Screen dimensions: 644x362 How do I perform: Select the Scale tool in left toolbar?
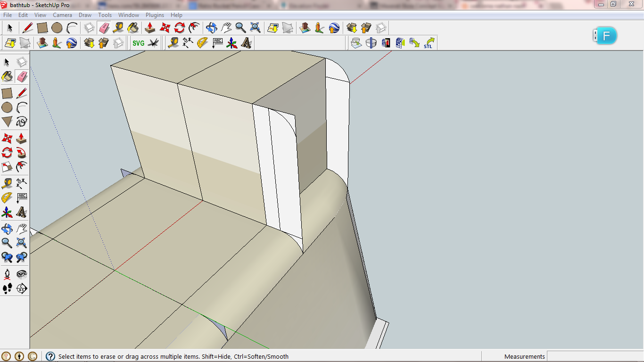7,167
